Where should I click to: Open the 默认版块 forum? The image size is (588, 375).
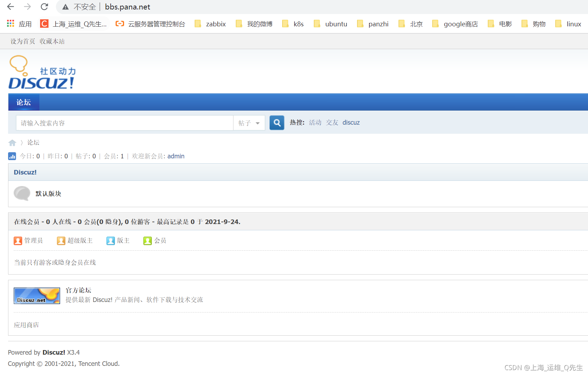pos(49,194)
